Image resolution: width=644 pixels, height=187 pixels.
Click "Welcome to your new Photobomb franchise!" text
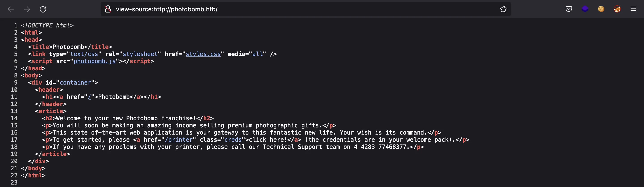pos(126,118)
